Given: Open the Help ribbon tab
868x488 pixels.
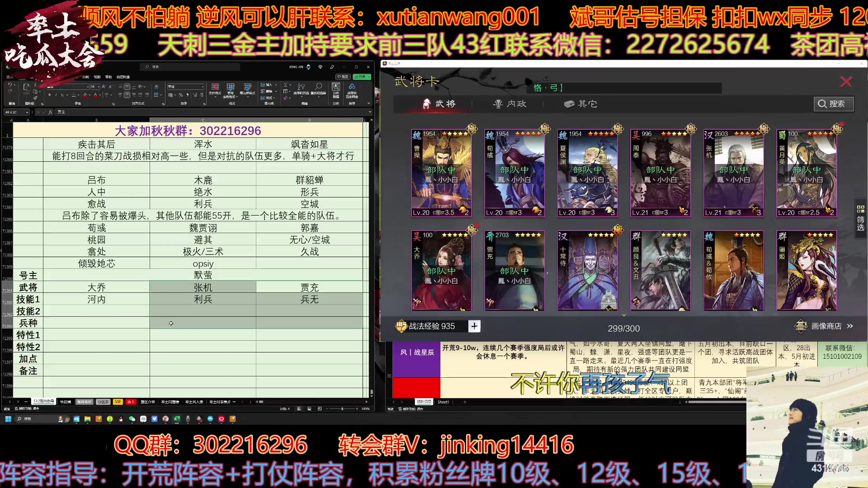Looking at the screenshot, I should 108,77.
